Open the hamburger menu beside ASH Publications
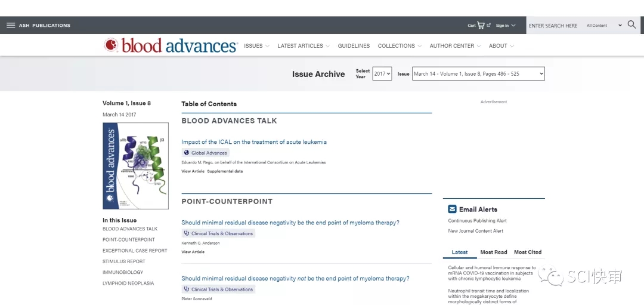 [11, 25]
